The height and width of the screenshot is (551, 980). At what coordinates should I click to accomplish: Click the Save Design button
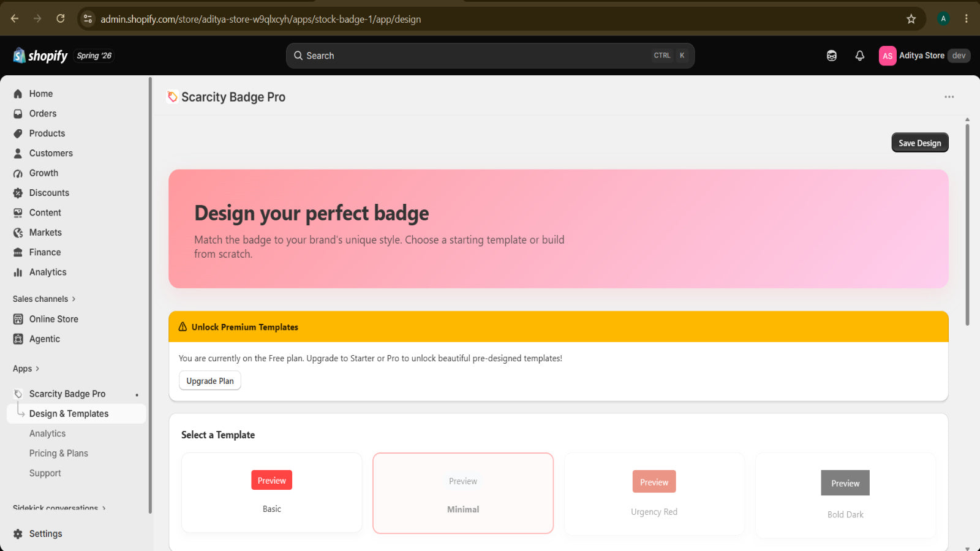pyautogui.click(x=919, y=143)
